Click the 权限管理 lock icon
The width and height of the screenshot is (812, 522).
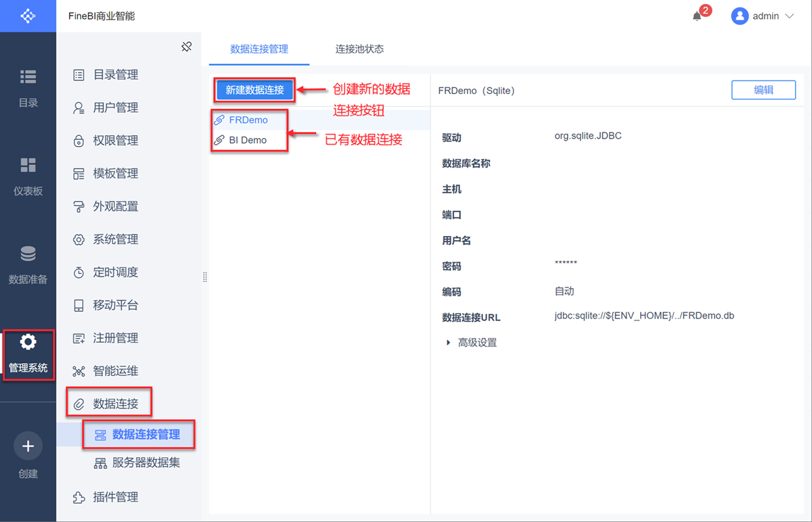[79, 141]
